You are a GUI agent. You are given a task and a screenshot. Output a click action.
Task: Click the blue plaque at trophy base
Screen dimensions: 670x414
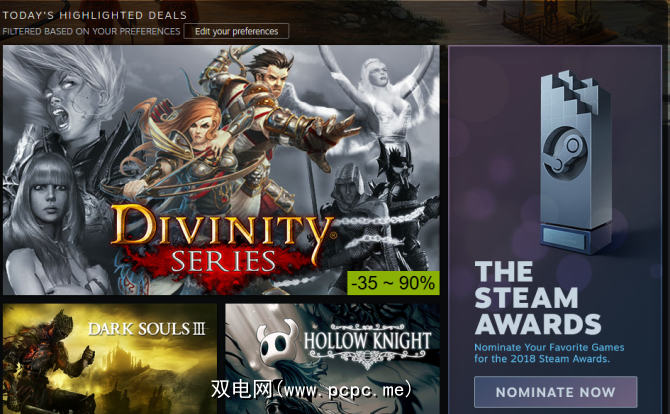pyautogui.click(x=564, y=238)
